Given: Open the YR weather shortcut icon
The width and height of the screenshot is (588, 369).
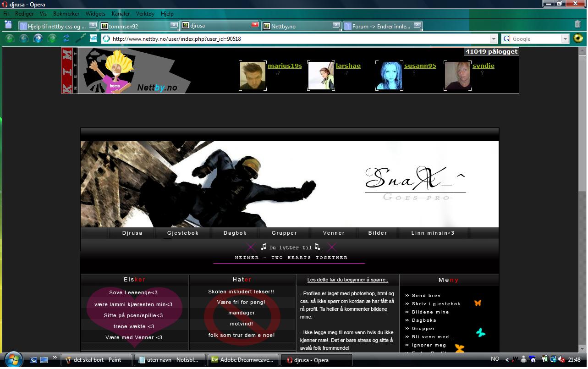Looking at the screenshot, I should 93,39.
